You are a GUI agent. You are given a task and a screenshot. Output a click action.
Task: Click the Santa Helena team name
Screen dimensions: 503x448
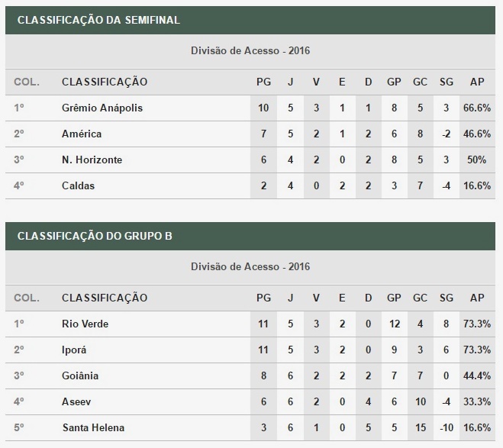(93, 428)
